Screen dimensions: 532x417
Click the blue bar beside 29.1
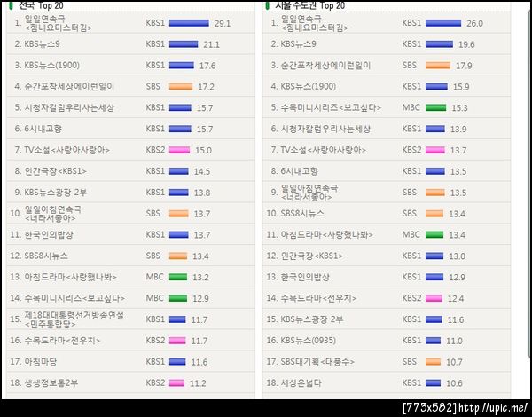[x=189, y=23]
